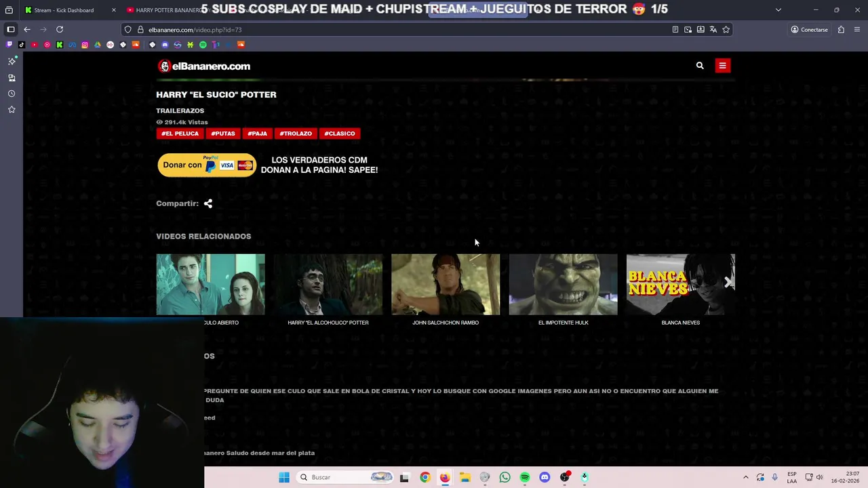Open TikTok bookmark in bookmarks bar
The height and width of the screenshot is (488, 868).
22,45
